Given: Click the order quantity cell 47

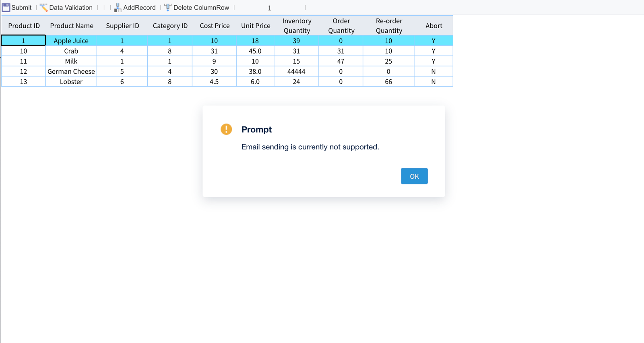Looking at the screenshot, I should click(341, 61).
